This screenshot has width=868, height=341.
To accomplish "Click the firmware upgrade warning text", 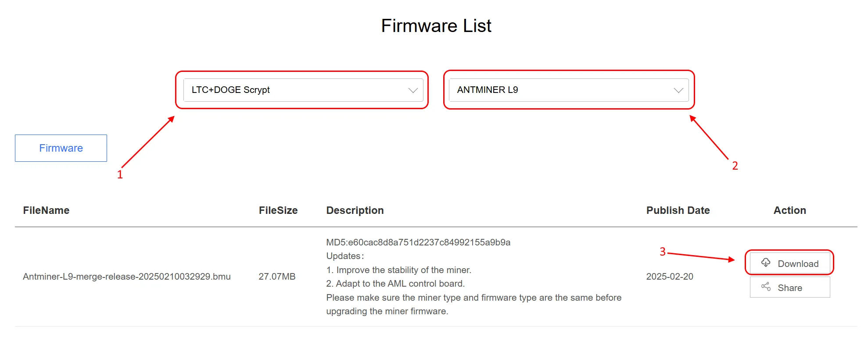I will [x=474, y=304].
